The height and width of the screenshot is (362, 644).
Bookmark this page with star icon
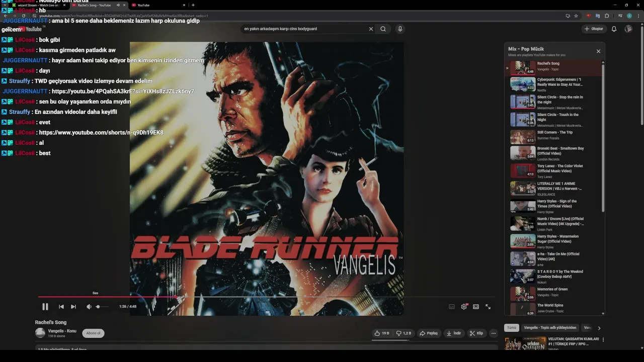click(576, 16)
